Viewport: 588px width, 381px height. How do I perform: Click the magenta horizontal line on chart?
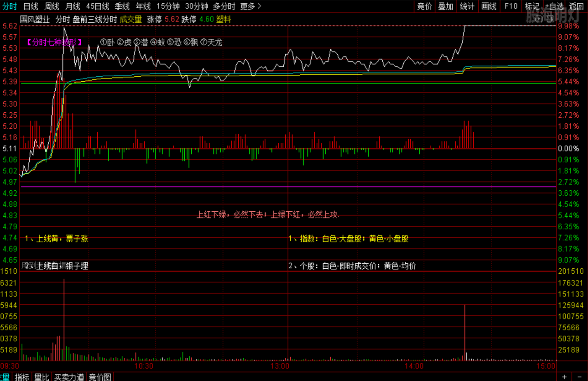[x=288, y=187]
